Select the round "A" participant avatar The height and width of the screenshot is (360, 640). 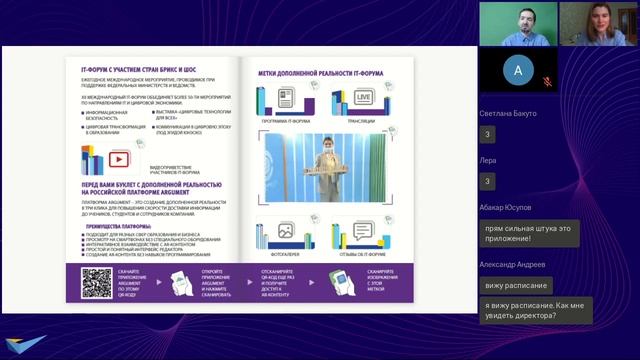point(518,70)
